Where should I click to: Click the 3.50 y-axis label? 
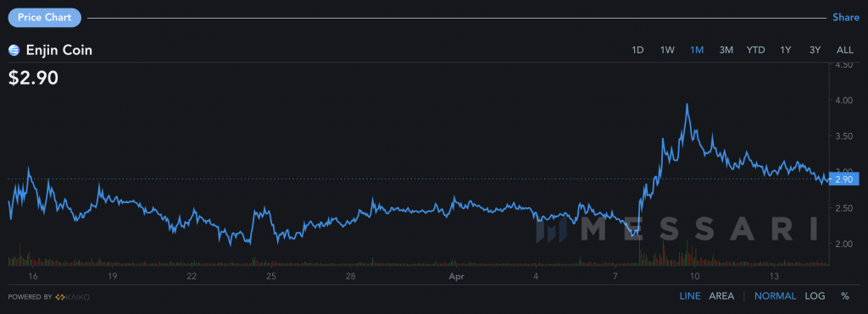click(843, 136)
